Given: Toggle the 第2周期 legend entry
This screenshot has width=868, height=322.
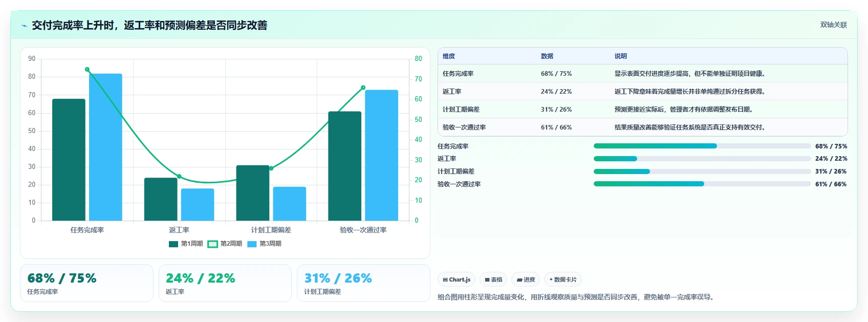Looking at the screenshot, I should tap(225, 244).
